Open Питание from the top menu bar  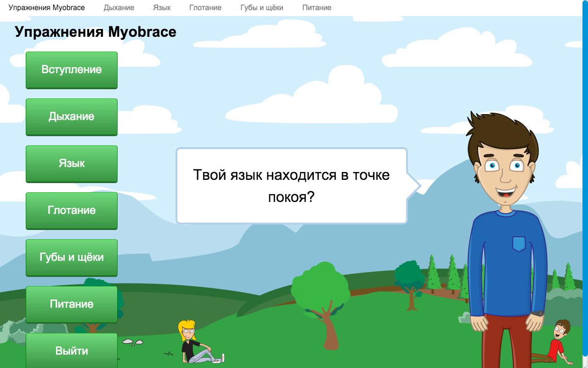[317, 7]
